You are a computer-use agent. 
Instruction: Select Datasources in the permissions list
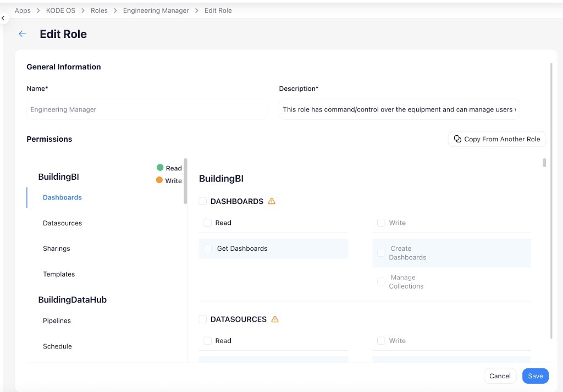click(62, 223)
